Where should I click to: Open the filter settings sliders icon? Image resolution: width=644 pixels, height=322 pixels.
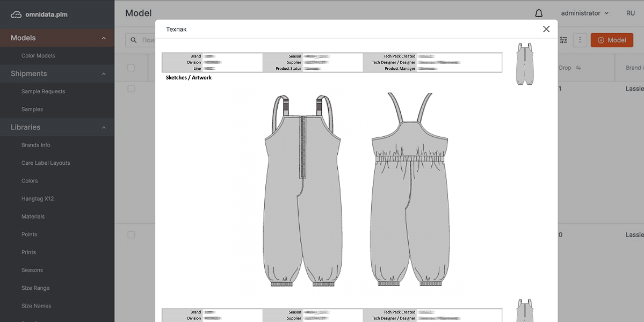[x=563, y=40]
